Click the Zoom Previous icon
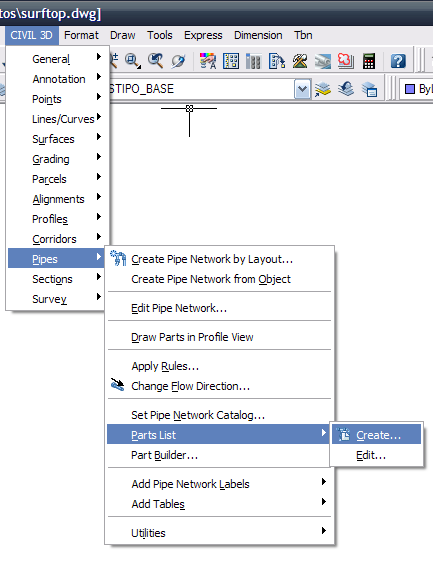Viewport: 433px width, 563px height. [x=155, y=61]
